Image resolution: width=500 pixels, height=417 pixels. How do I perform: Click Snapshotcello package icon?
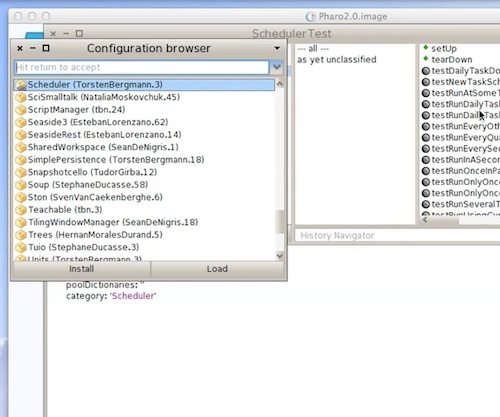tap(21, 172)
